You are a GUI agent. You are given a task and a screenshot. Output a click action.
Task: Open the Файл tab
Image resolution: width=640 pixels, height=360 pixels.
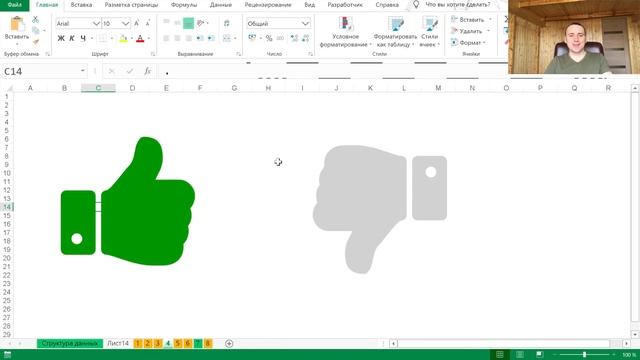[x=14, y=5]
